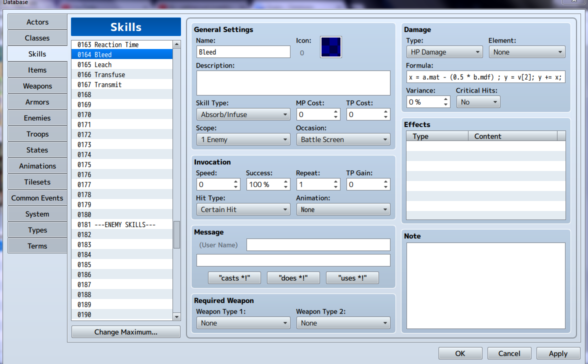
Task: Open the Damage Type dropdown
Action: (444, 51)
